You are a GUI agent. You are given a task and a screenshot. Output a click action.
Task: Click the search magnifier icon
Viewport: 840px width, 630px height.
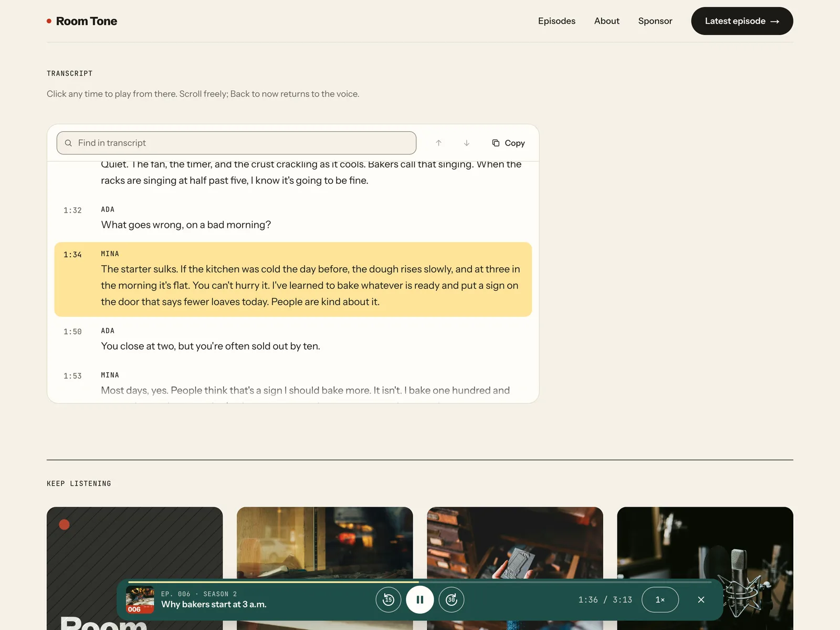pos(68,143)
